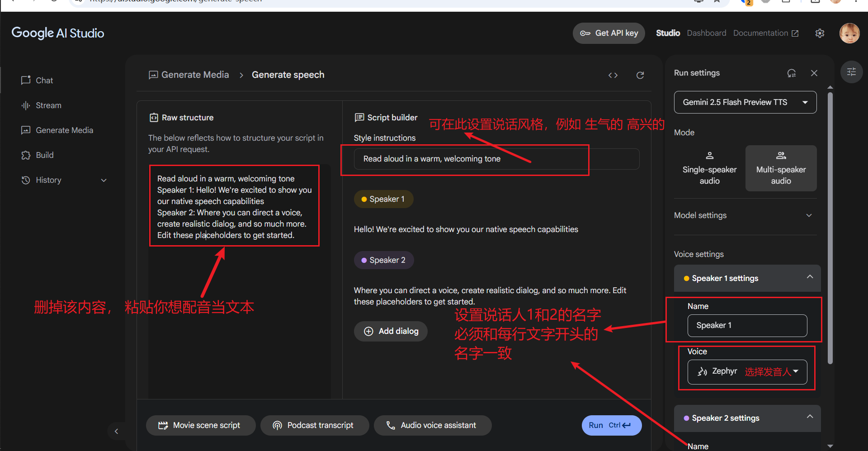Open settings with the gear icon
868x451 pixels.
pos(820,33)
